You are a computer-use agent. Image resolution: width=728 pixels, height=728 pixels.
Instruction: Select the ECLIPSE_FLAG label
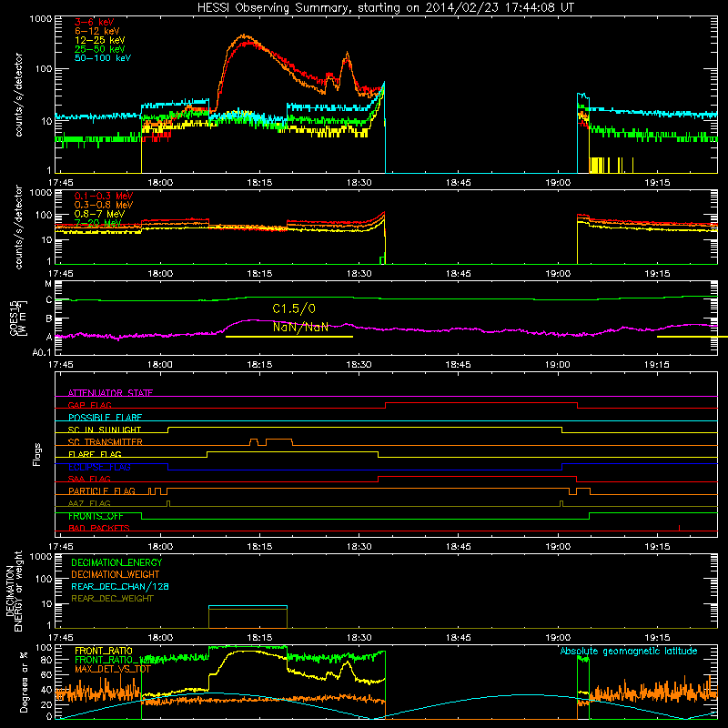99,467
